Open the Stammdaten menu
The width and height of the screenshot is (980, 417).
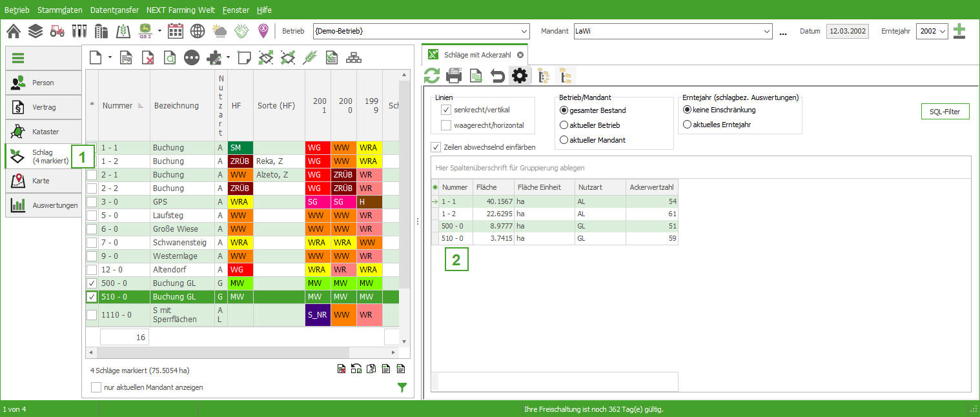[60, 10]
